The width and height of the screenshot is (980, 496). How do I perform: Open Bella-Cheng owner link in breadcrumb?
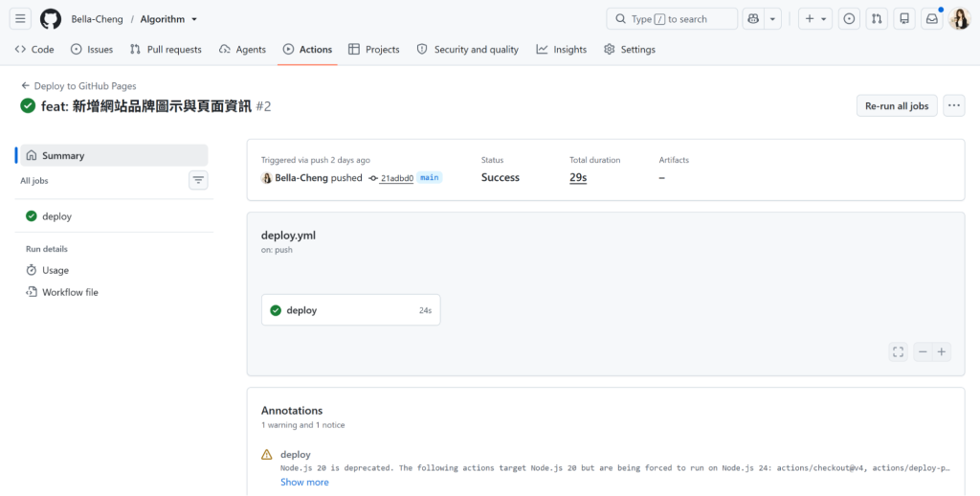coord(97,19)
